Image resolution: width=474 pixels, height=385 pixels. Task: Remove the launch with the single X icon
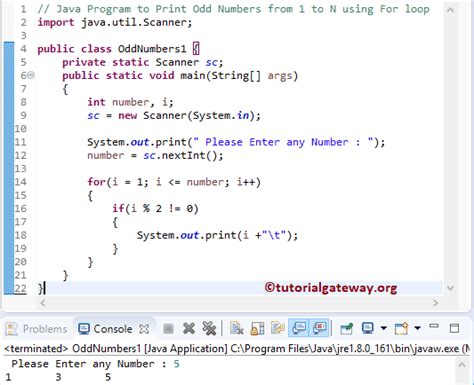[x=189, y=329]
